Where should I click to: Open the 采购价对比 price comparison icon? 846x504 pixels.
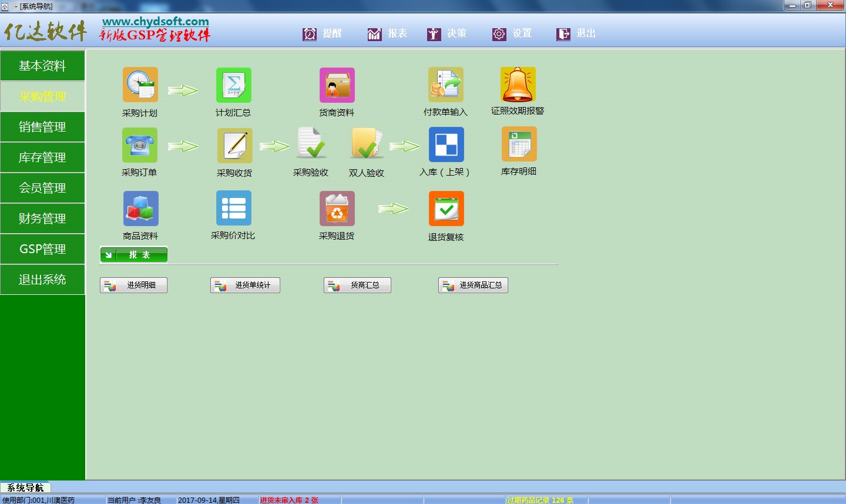233,208
